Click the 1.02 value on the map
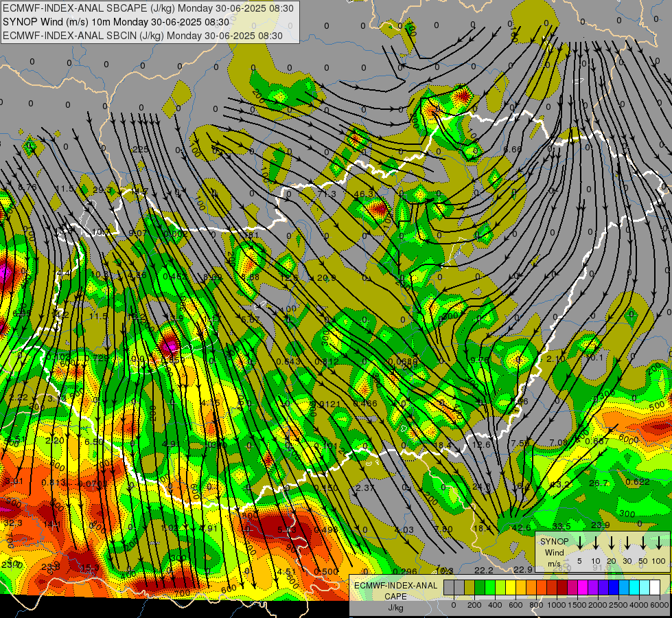 170,528
